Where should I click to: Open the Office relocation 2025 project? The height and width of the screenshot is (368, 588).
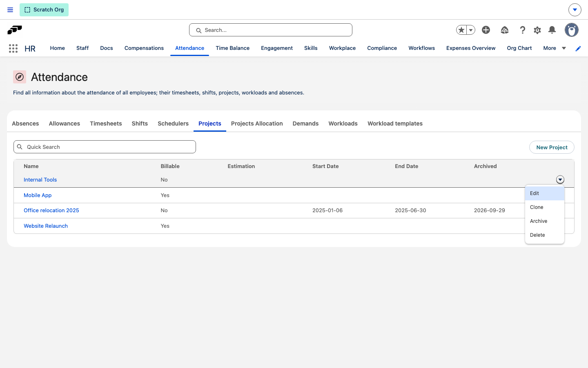coord(51,211)
